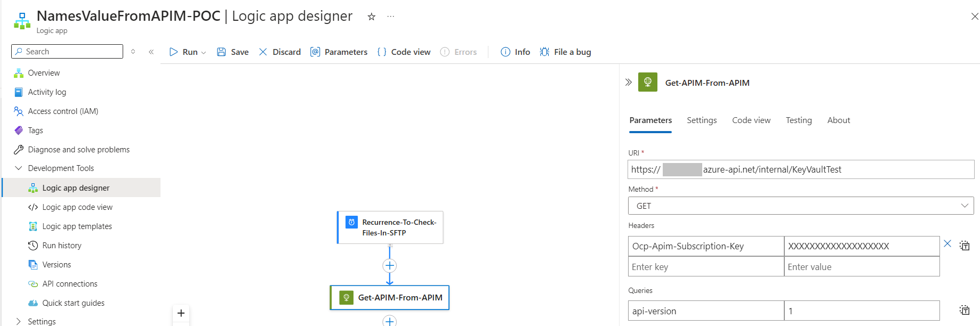The height and width of the screenshot is (326, 980).
Task: Remove the Ocp-Apim-Subscription-Key header row
Action: (x=948, y=244)
